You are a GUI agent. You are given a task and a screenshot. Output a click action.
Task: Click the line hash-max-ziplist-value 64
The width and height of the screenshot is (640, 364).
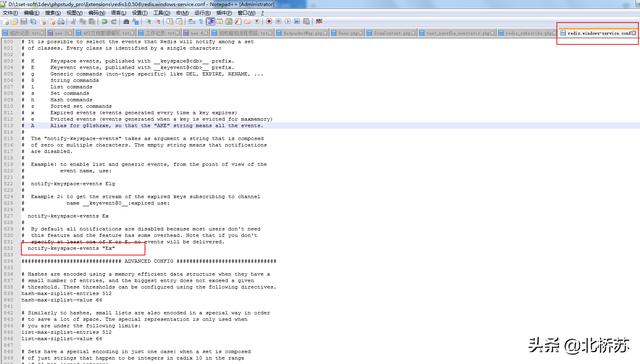tap(62, 300)
